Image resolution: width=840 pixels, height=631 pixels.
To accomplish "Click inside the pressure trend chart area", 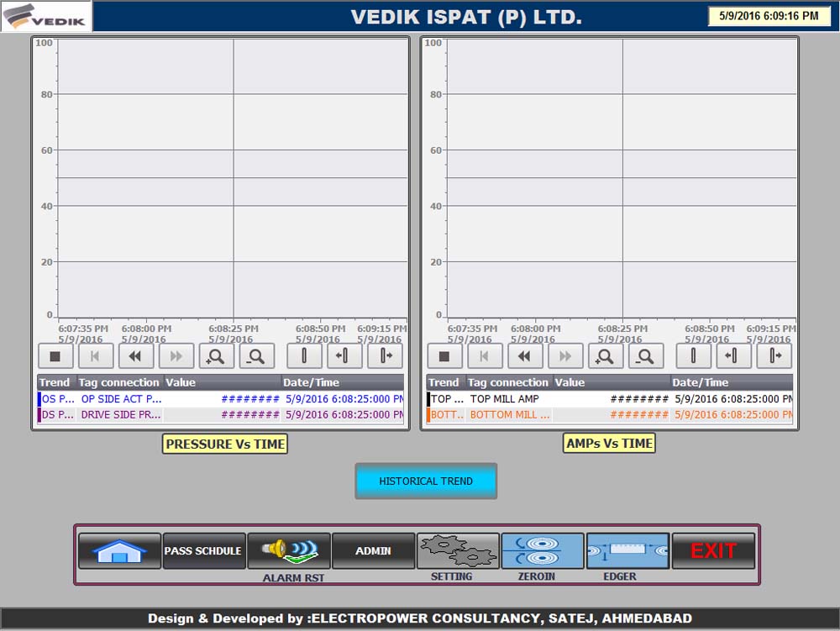I will click(x=233, y=178).
